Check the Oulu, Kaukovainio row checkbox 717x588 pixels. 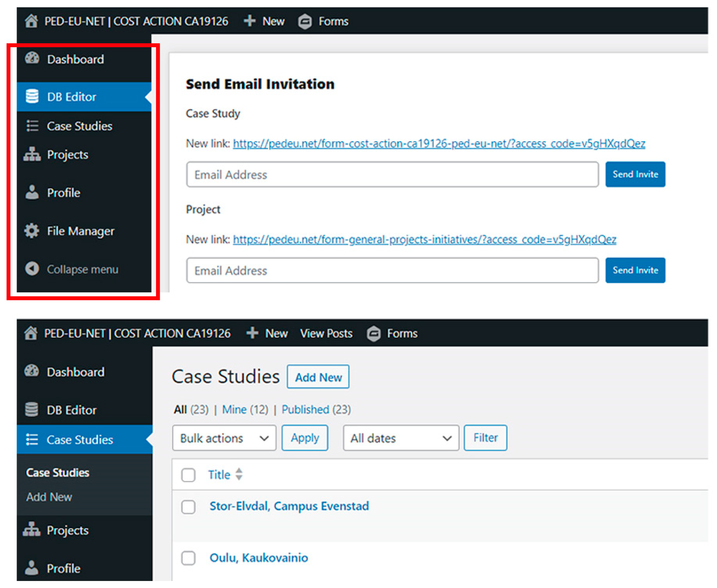coord(188,558)
